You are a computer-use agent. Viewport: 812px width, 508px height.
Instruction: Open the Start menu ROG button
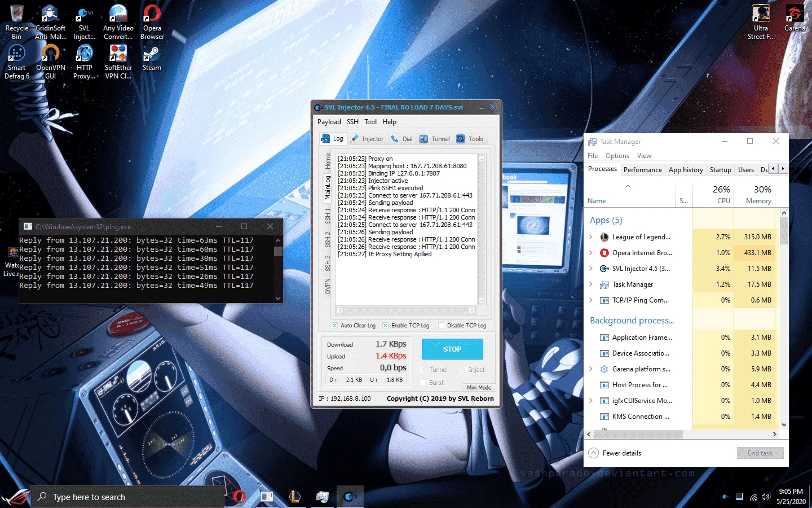15,497
